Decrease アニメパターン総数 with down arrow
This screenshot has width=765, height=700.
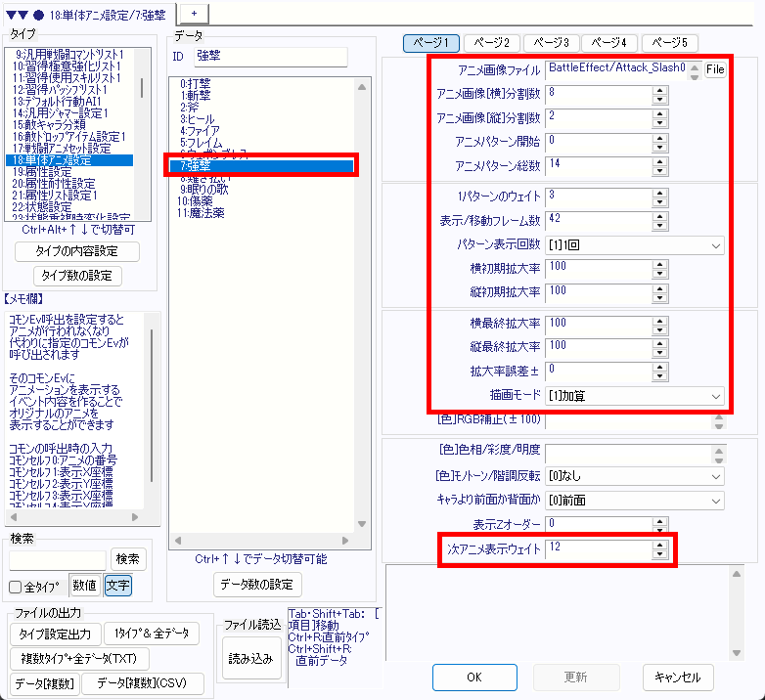(x=658, y=169)
